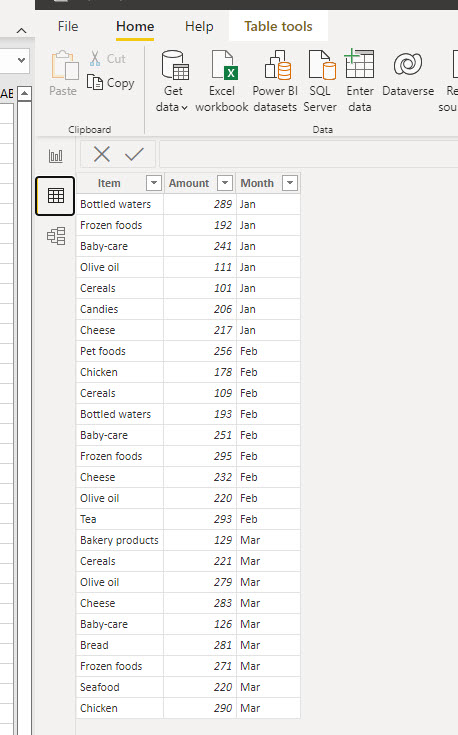Click the amount 289 in the Jan rows

pos(223,204)
